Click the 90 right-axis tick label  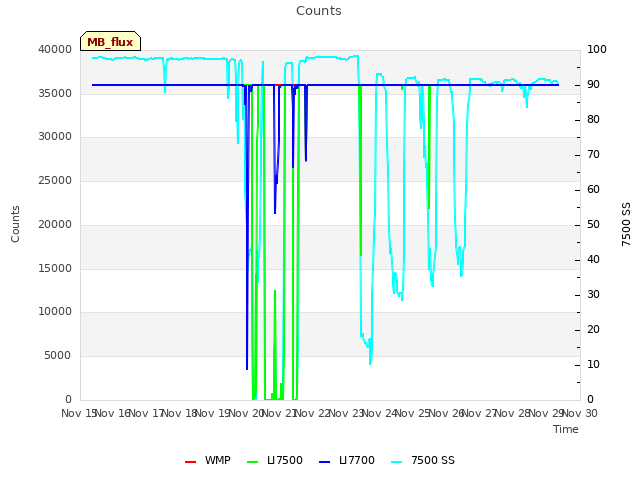tap(593, 84)
